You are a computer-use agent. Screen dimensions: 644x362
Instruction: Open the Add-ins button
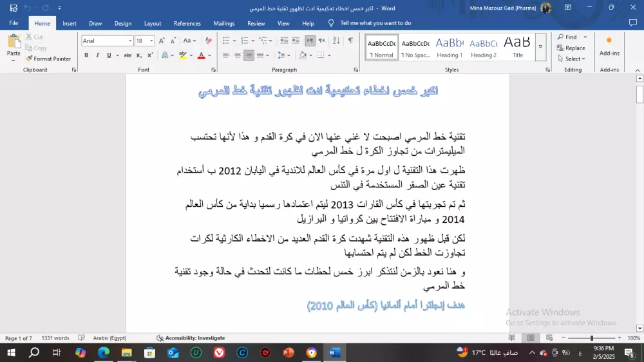(x=609, y=46)
